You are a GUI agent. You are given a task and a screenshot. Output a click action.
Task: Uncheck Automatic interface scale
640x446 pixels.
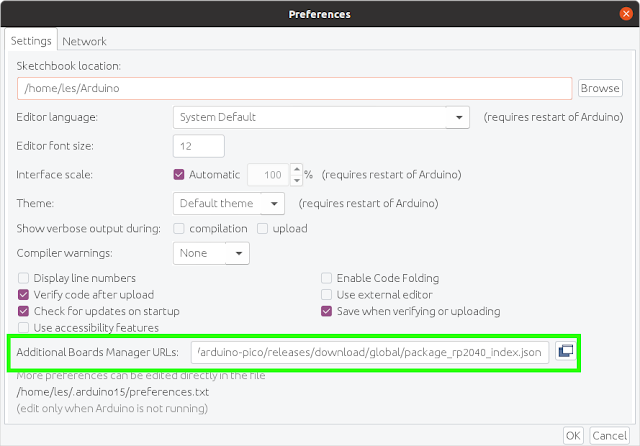(179, 175)
